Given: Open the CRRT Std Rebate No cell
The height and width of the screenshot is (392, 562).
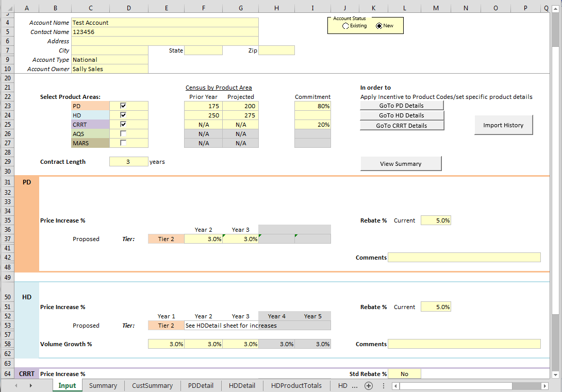Looking at the screenshot, I should coord(404,374).
